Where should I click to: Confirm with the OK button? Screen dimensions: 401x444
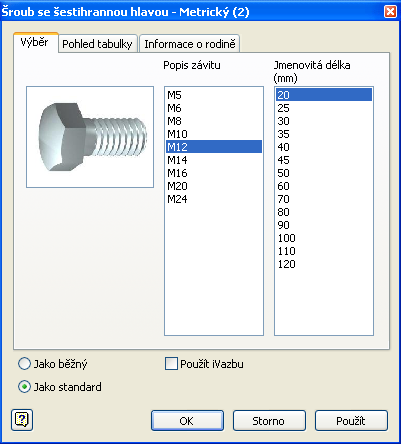(x=187, y=421)
